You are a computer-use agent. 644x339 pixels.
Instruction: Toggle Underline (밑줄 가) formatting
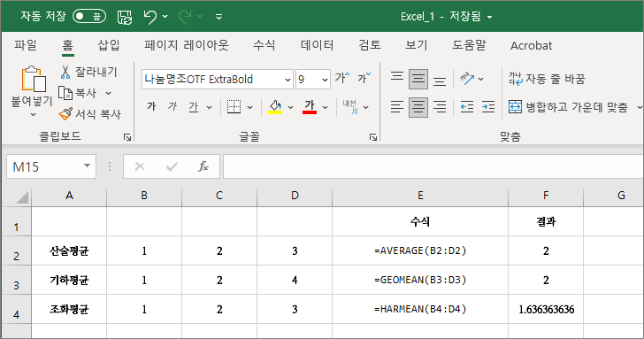tap(194, 107)
